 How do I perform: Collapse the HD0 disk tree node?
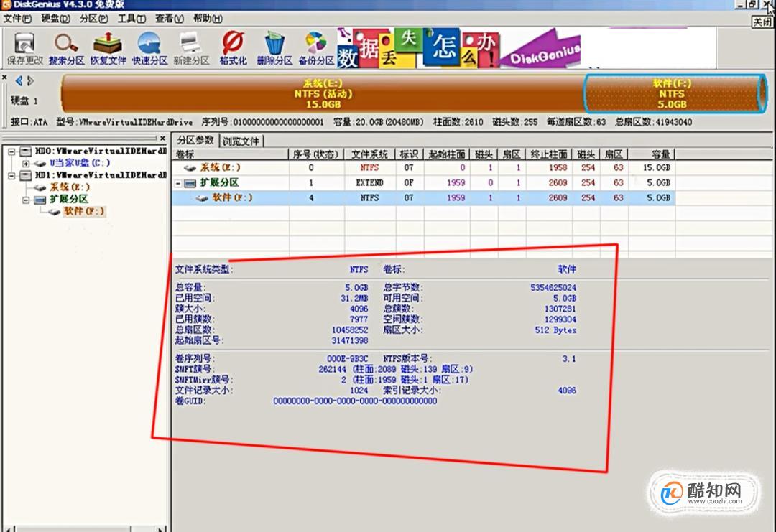[12, 151]
